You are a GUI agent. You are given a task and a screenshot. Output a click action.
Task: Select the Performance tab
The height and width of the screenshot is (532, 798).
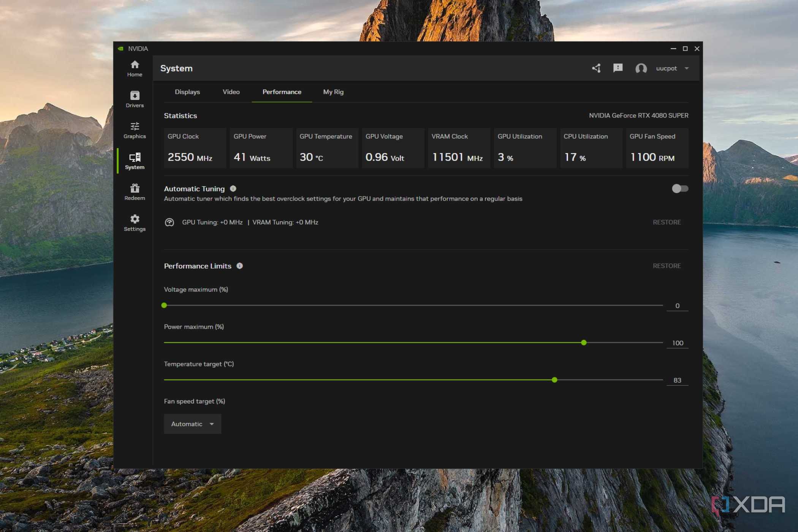(282, 92)
